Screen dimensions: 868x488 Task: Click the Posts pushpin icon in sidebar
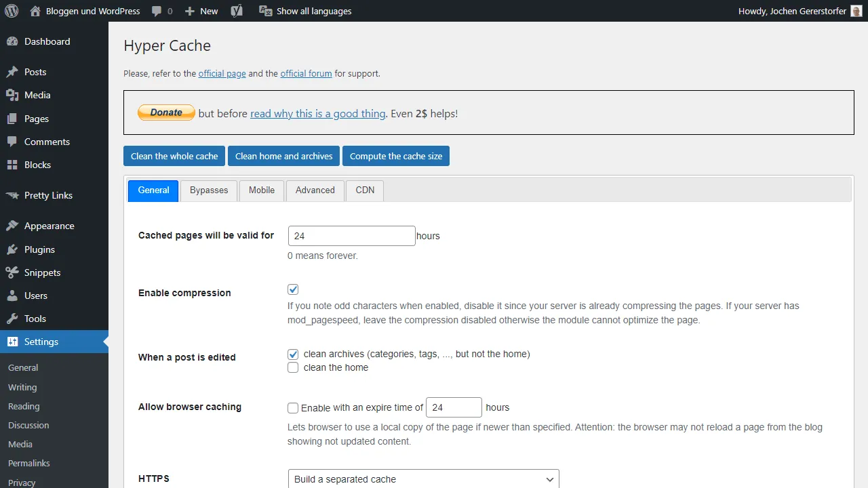[x=12, y=72]
